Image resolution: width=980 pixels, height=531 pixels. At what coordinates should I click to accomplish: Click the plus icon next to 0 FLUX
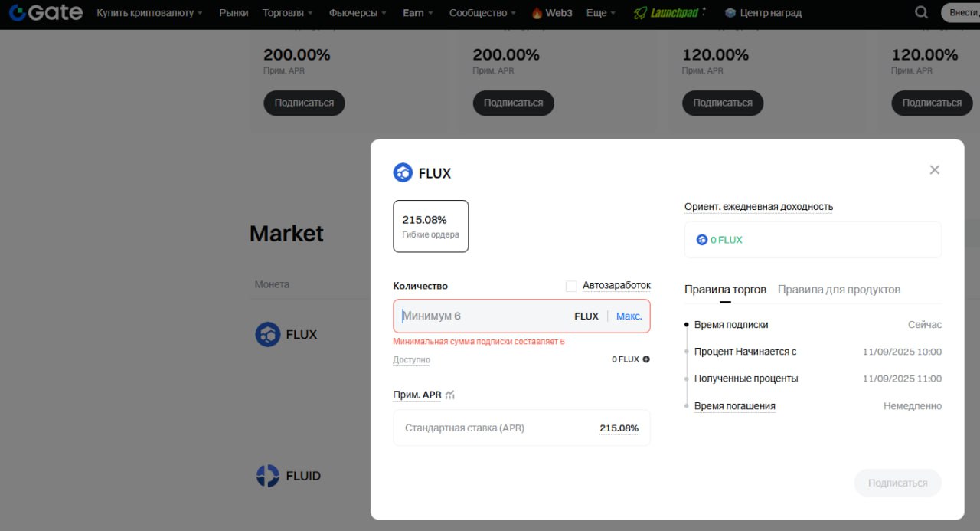(x=646, y=359)
